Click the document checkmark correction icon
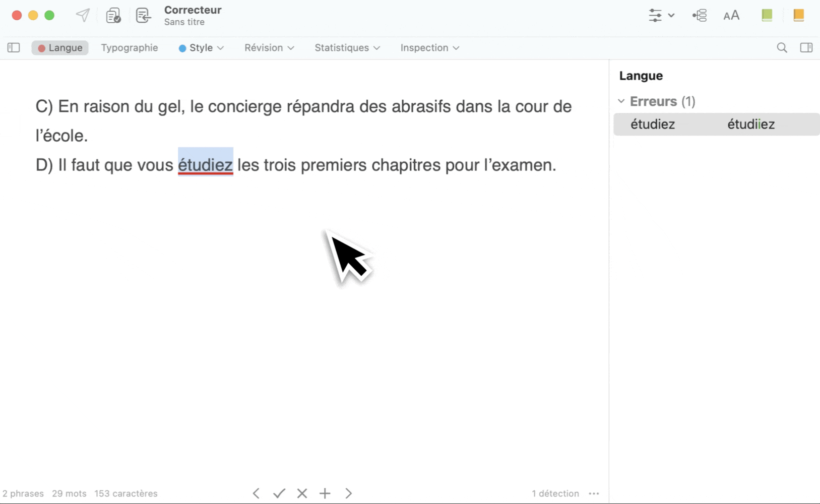The height and width of the screenshot is (504, 820). point(113,16)
